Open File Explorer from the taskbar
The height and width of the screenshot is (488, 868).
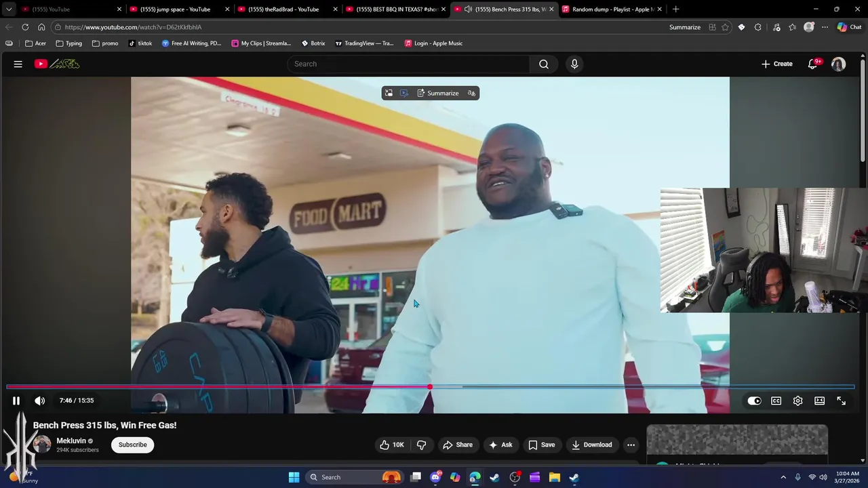pos(554,477)
